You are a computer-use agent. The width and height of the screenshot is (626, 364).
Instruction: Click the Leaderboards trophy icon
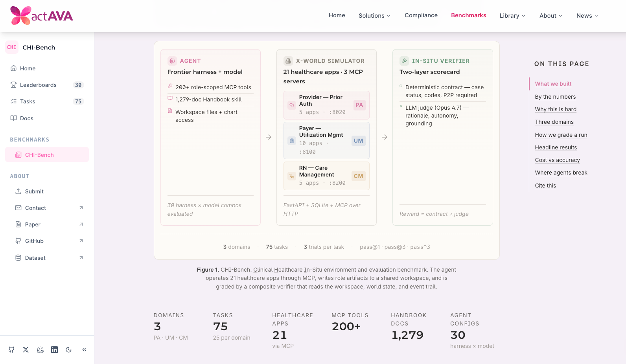coord(13,85)
